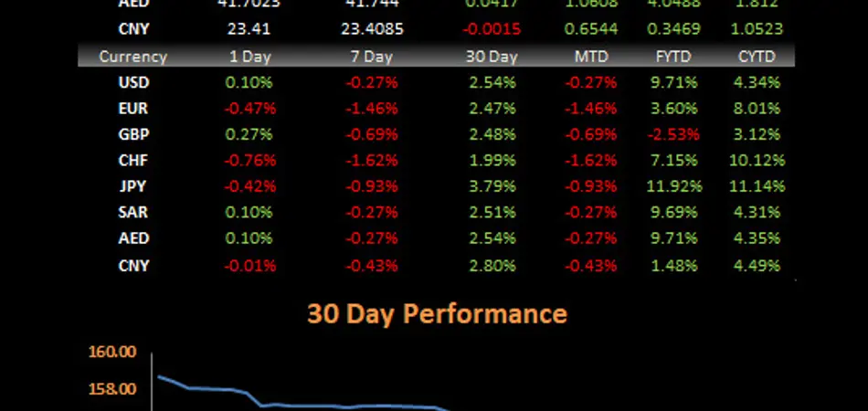The height and width of the screenshot is (411, 868).
Task: Click CHF's CYTD value 10.12%
Action: (758, 161)
